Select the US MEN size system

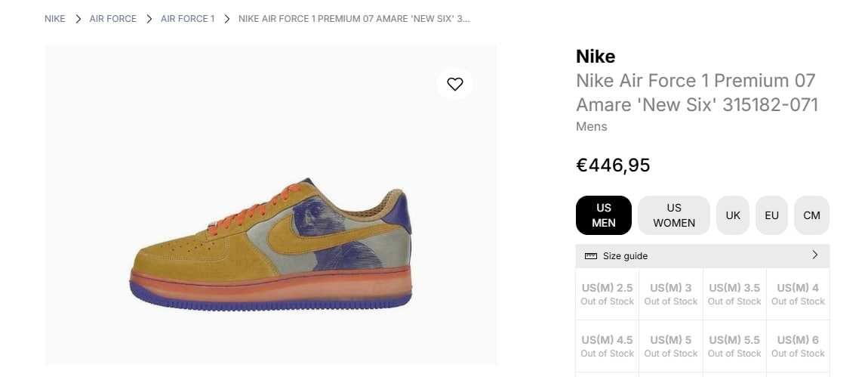[603, 215]
